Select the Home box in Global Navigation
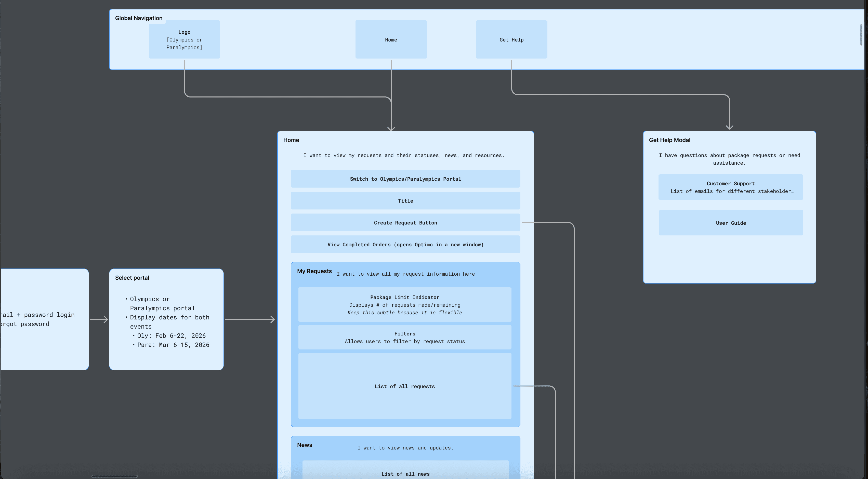Viewport: 868px width, 479px height. pos(390,39)
